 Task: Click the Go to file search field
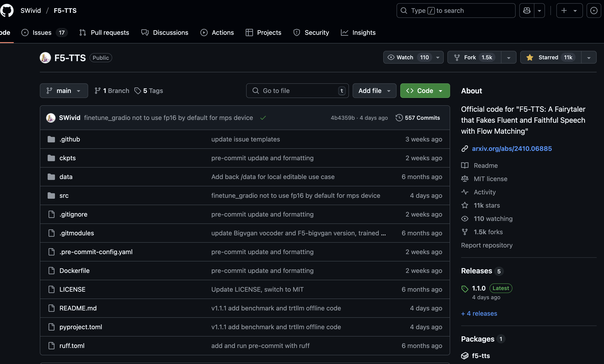point(297,91)
